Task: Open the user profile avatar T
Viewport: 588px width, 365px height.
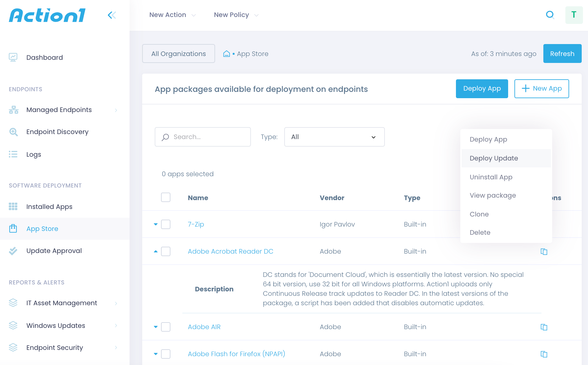Action: (574, 15)
